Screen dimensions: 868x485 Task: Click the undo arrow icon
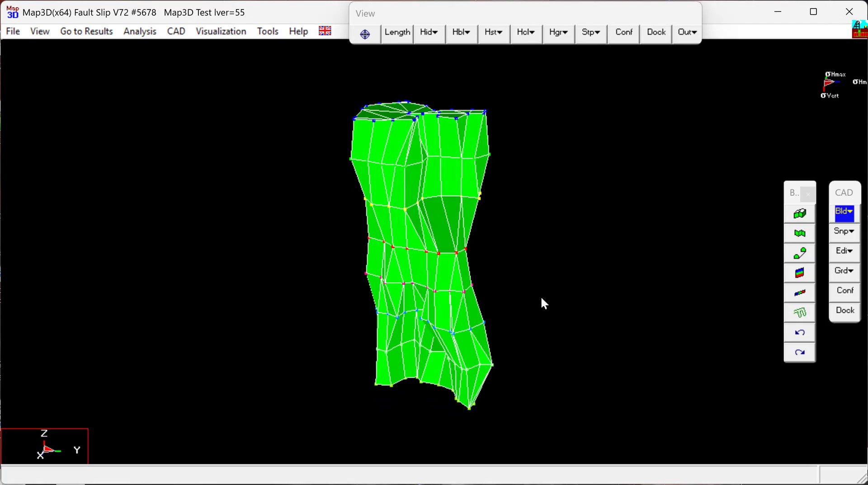point(799,333)
